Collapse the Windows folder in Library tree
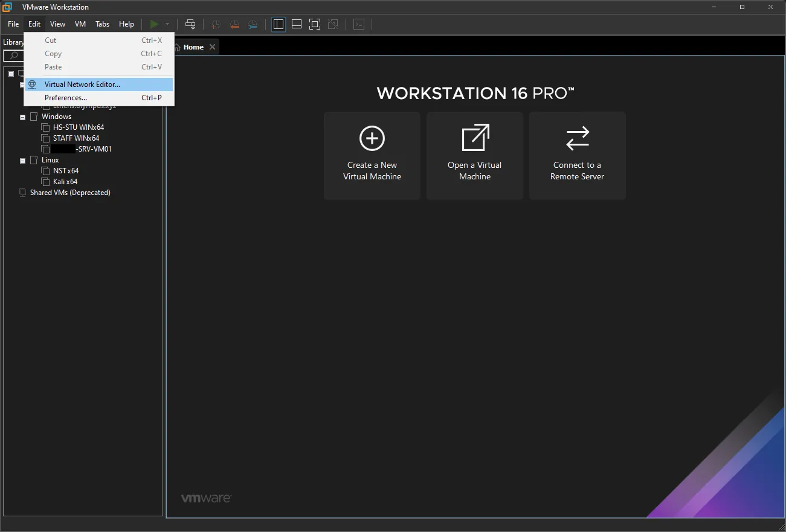The image size is (786, 532). tap(23, 117)
